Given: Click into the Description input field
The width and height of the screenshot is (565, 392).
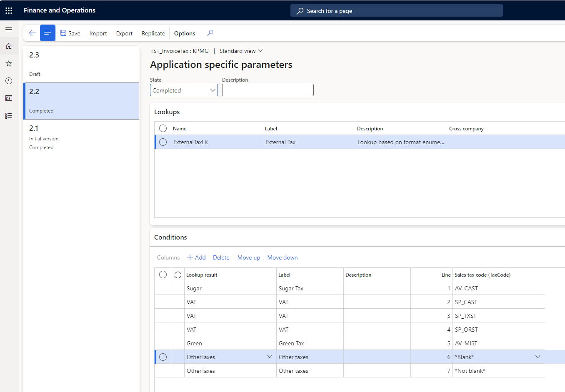Looking at the screenshot, I should coord(268,90).
